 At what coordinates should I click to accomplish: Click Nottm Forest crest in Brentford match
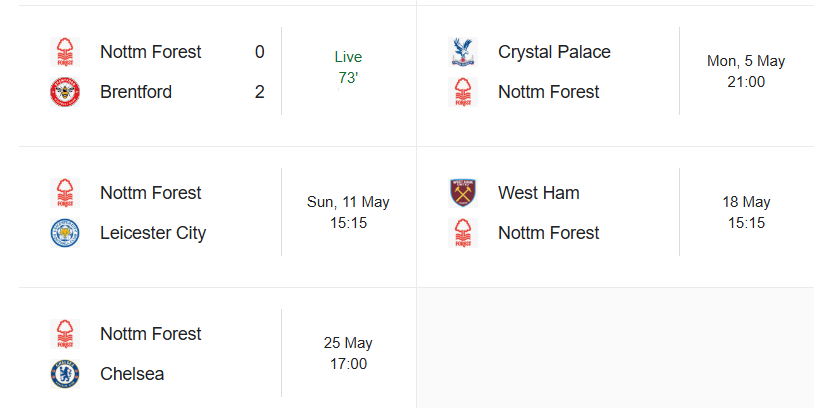tap(65, 52)
